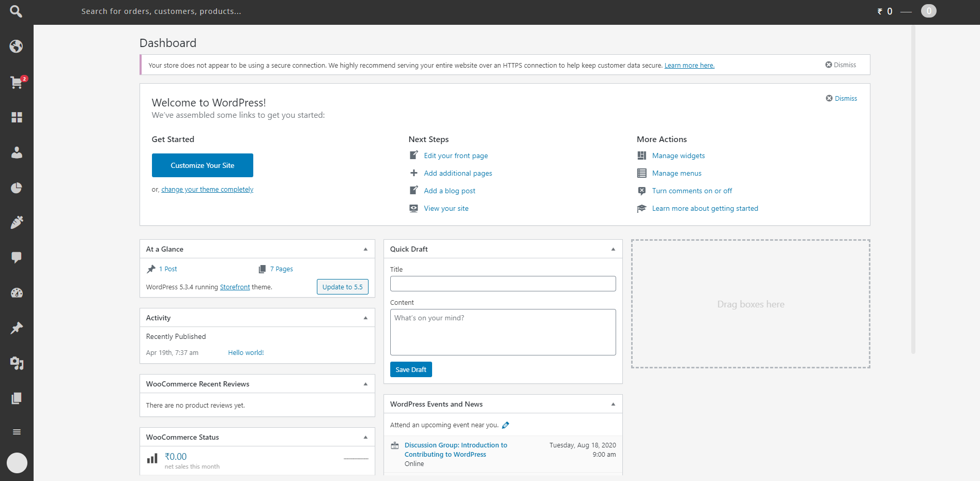The image size is (980, 481).
Task: Collapse the WooCommerce Status panel
Action: click(365, 437)
